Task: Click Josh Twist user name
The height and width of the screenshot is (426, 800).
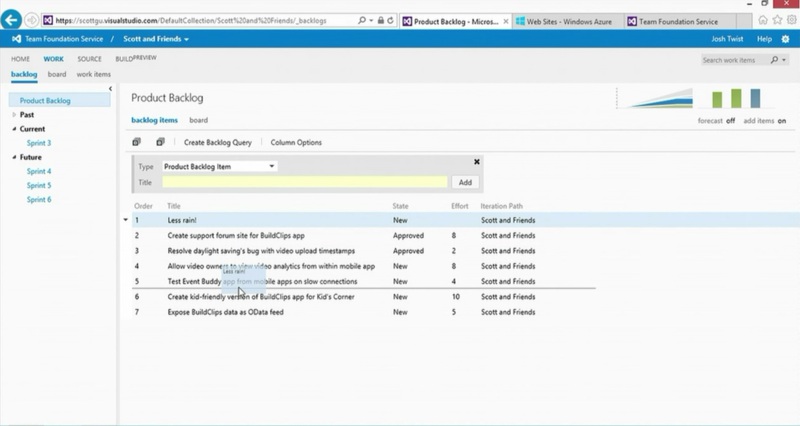Action: (727, 39)
